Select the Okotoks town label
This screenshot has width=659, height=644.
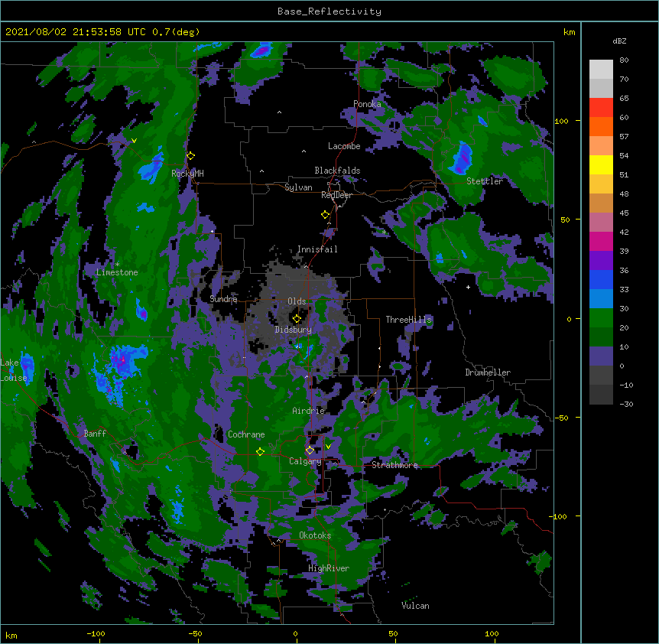click(315, 535)
